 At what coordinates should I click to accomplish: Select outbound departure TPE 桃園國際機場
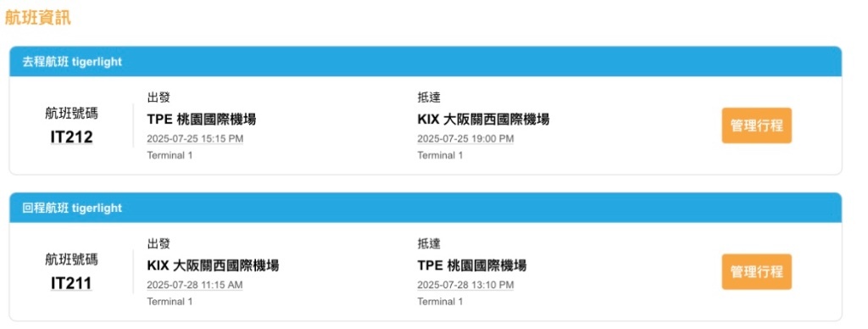202,119
